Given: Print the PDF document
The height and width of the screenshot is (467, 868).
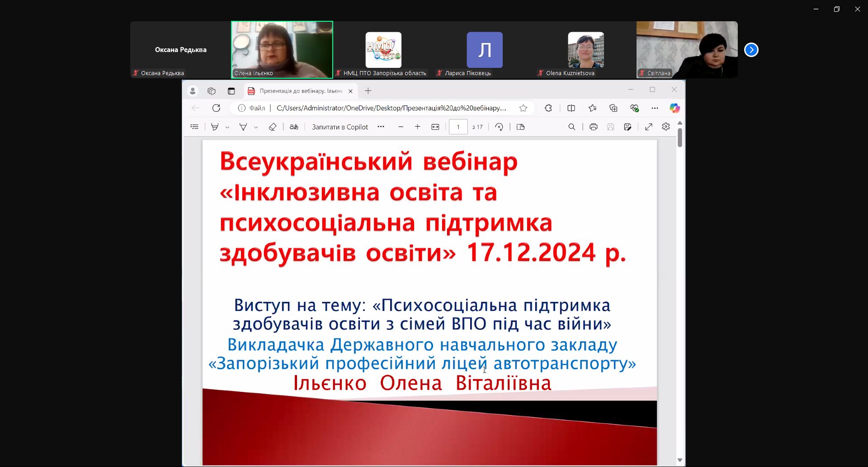Looking at the screenshot, I should (x=593, y=127).
